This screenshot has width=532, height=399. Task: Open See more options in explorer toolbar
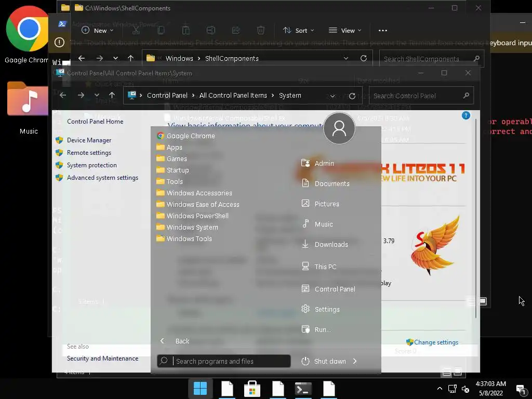383,31
